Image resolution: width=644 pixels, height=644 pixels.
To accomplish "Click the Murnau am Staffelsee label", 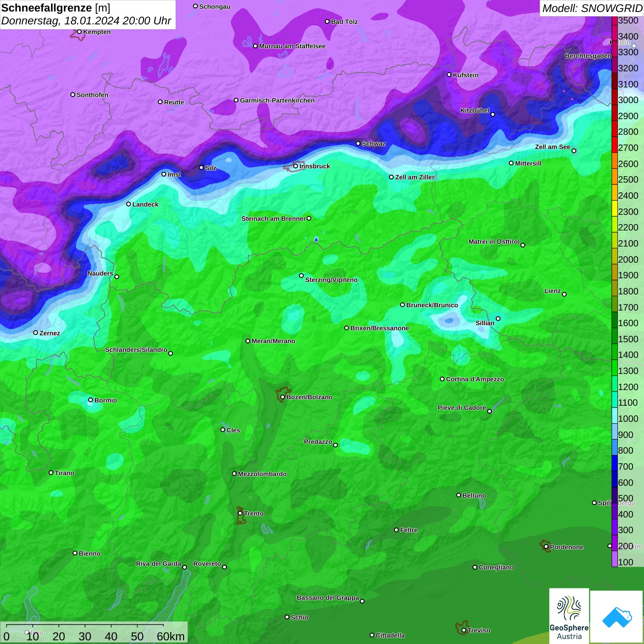I will pos(292,46).
